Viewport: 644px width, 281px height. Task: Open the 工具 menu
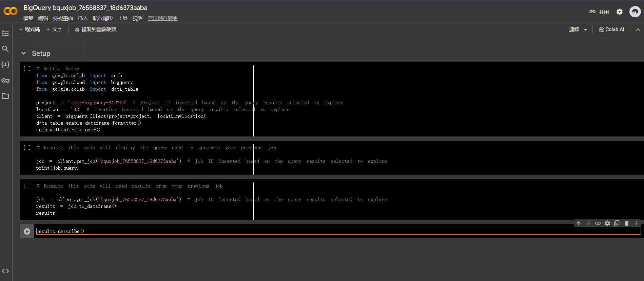(x=123, y=18)
